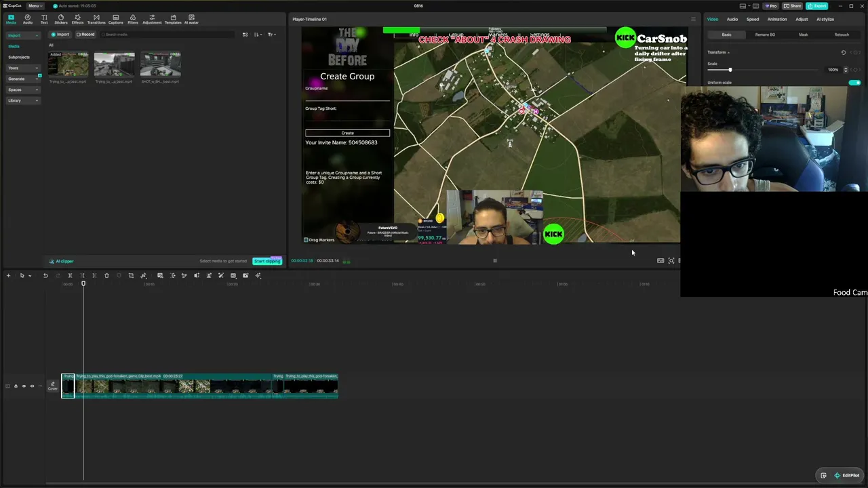Switch the media view to grid layout

(x=245, y=35)
